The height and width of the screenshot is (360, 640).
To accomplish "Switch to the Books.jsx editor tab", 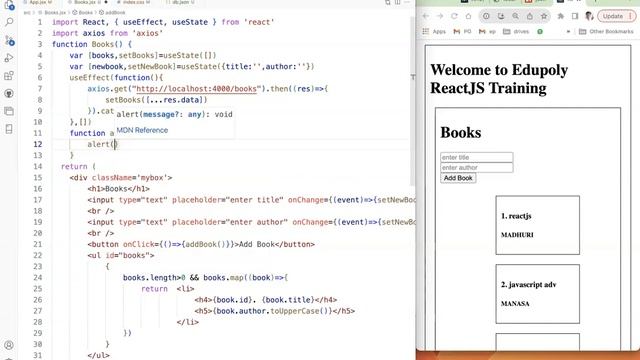I will point(84,2).
